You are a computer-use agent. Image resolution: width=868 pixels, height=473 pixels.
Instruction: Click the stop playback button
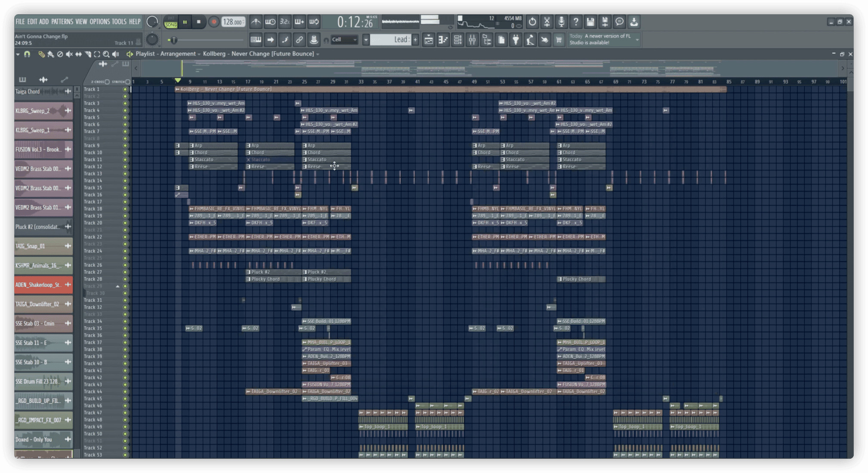[199, 22]
